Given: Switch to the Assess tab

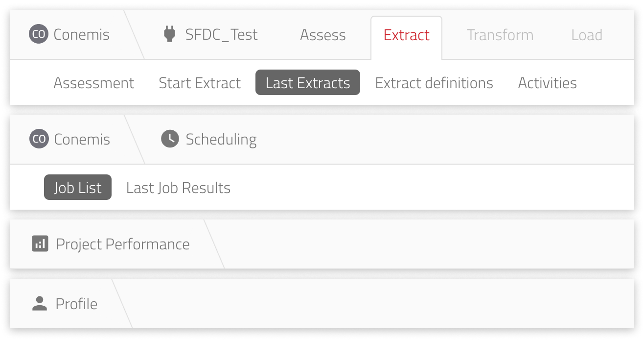Looking at the screenshot, I should pos(322,35).
